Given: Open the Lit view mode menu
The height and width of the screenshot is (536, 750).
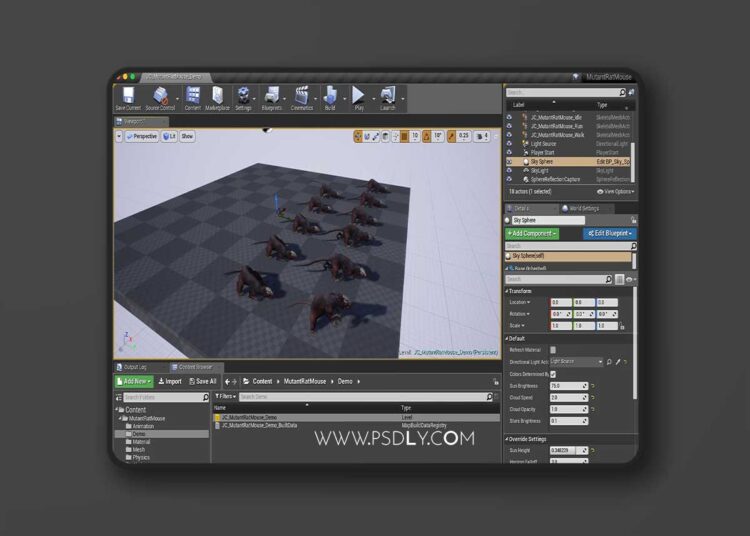Looking at the screenshot, I should (169, 137).
